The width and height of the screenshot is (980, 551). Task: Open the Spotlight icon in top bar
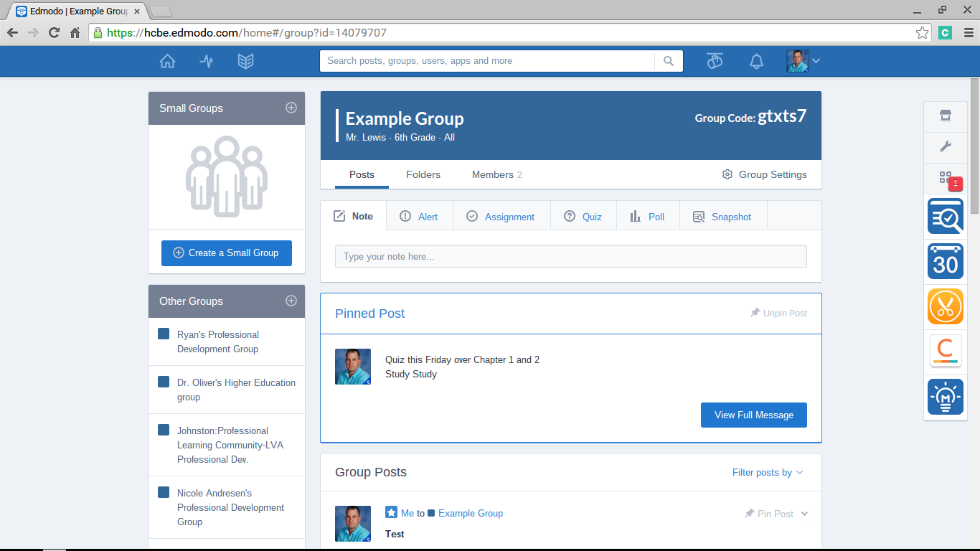click(715, 61)
